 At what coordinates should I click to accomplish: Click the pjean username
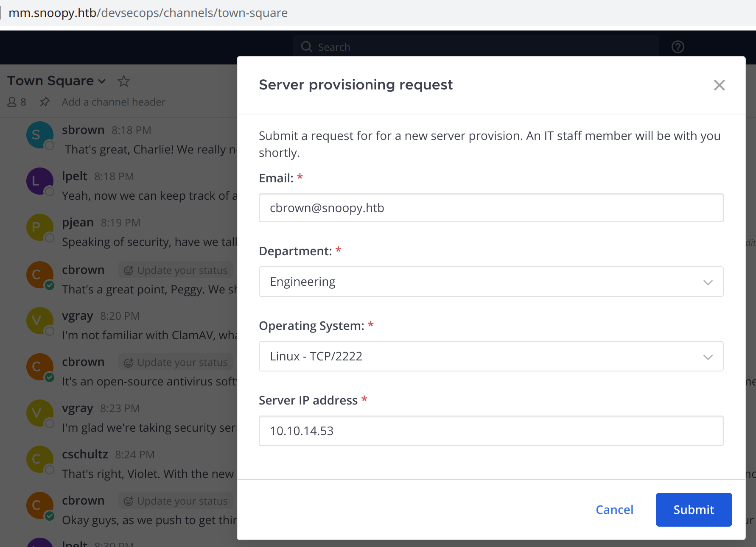(78, 222)
